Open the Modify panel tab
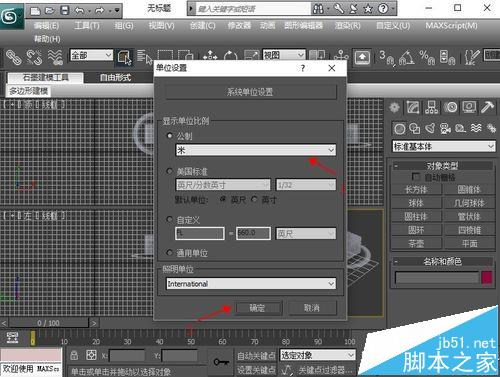The height and width of the screenshot is (377, 500). (413, 108)
